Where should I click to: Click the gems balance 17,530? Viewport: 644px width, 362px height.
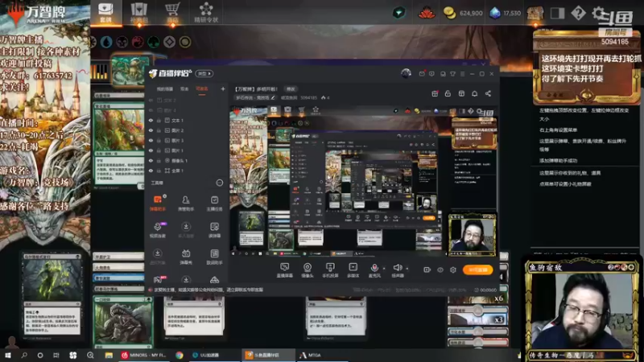506,13
